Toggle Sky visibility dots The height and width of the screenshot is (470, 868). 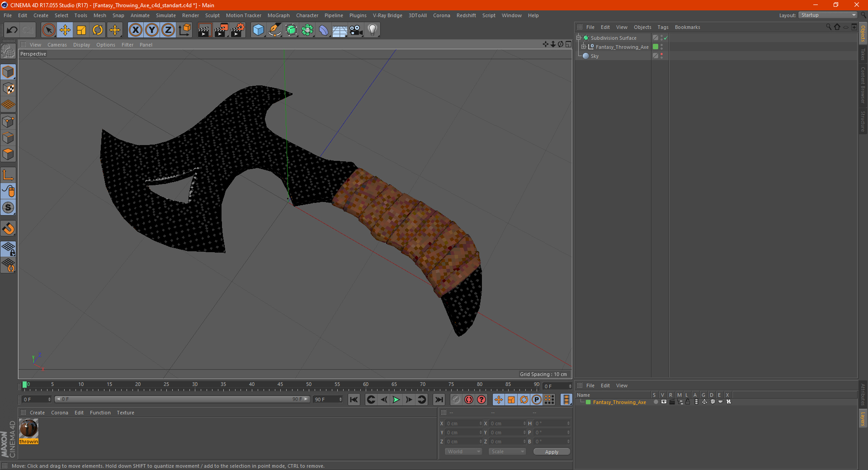(661, 56)
